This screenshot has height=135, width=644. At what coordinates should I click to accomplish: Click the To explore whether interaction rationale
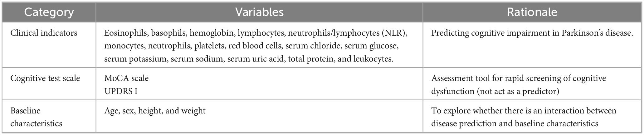[x=524, y=111]
